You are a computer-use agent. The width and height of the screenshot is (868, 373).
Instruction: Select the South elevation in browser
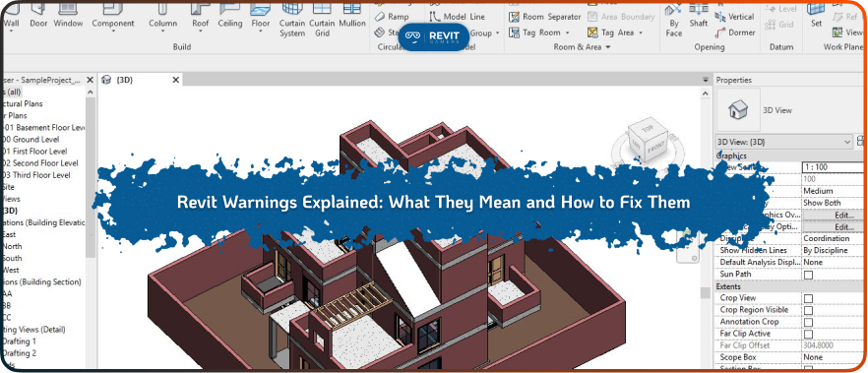11,259
